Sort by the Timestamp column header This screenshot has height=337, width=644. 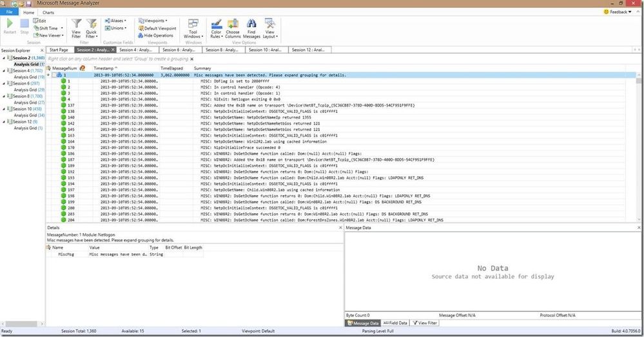coord(126,68)
